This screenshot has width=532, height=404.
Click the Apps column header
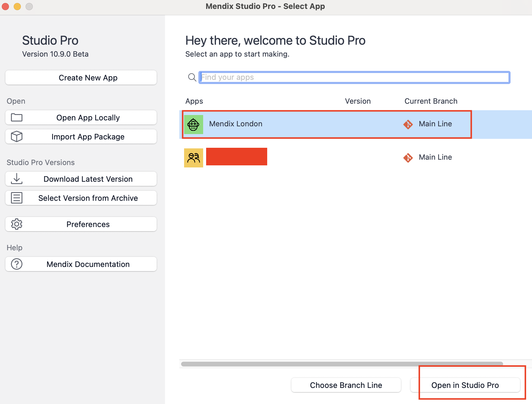[x=194, y=101]
